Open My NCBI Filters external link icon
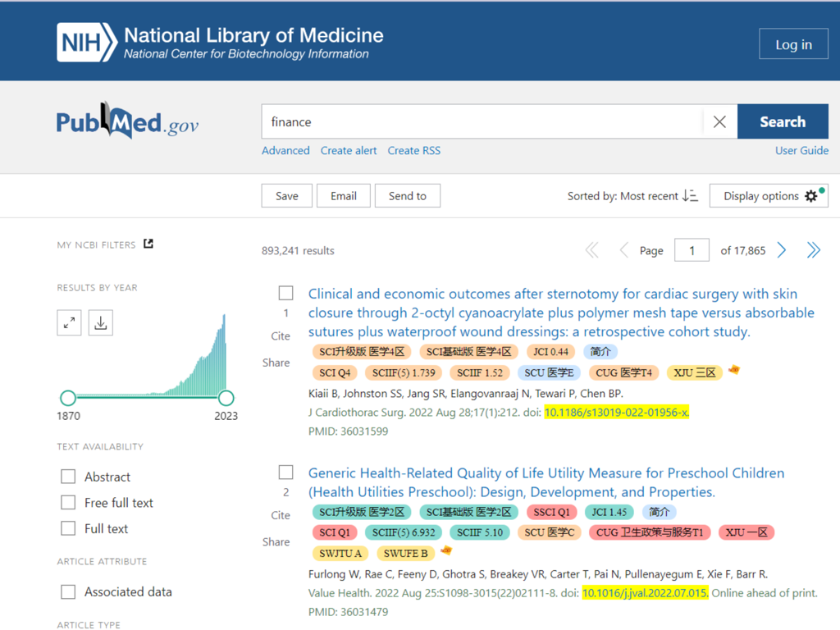Image resolution: width=840 pixels, height=630 pixels. 148,243
